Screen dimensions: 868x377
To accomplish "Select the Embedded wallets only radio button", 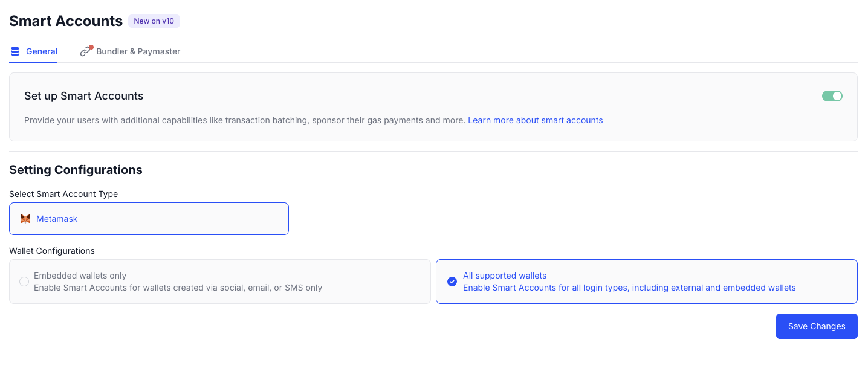I will click(23, 282).
